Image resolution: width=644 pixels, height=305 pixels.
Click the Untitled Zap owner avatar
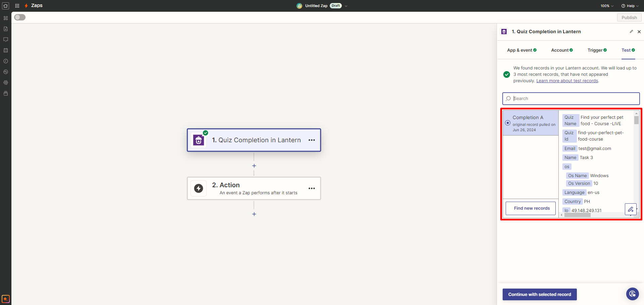point(300,6)
